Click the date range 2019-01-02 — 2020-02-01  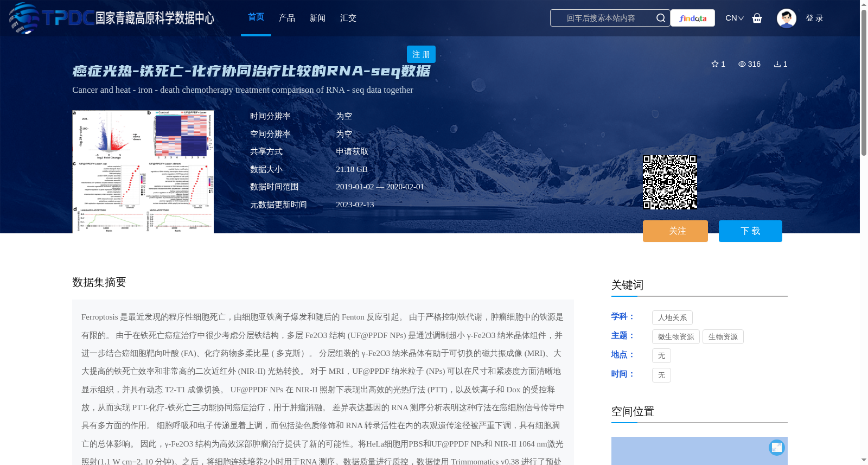380,187
